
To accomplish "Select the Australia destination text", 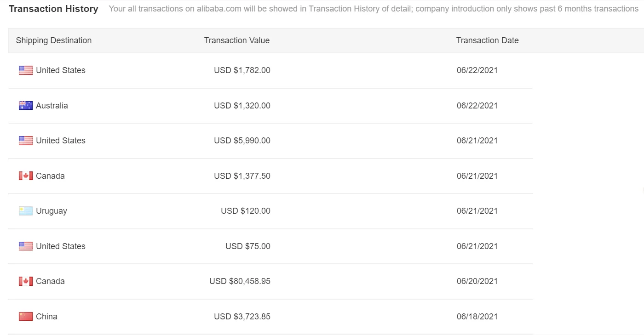I will [x=52, y=106].
